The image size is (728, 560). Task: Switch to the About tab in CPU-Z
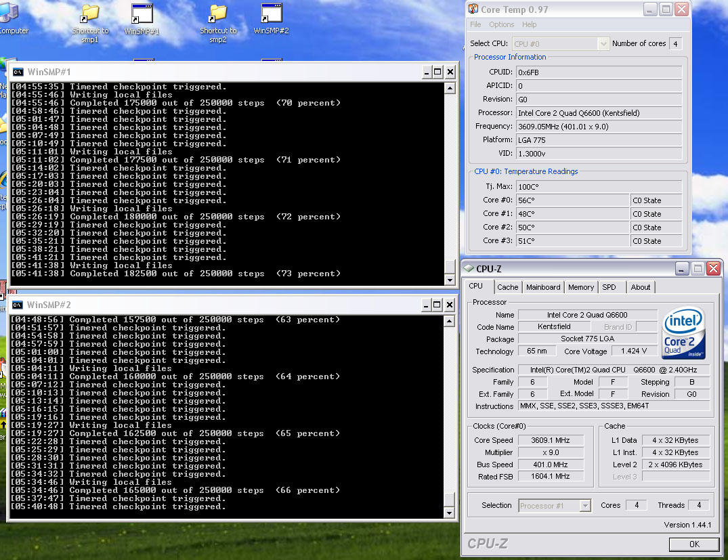640,287
